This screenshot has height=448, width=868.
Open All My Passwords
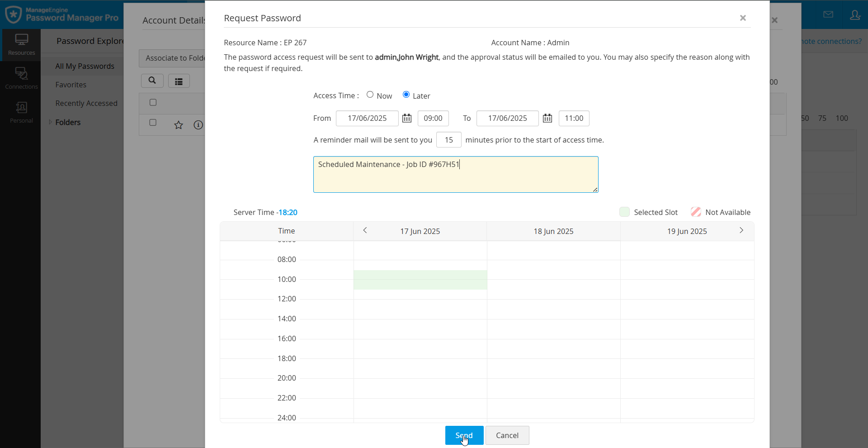click(x=85, y=66)
